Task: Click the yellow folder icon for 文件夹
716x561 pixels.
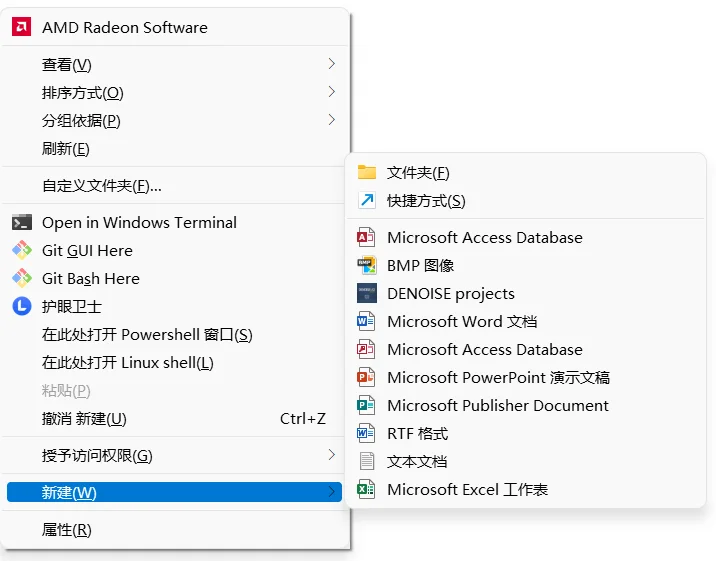Action: pos(367,172)
